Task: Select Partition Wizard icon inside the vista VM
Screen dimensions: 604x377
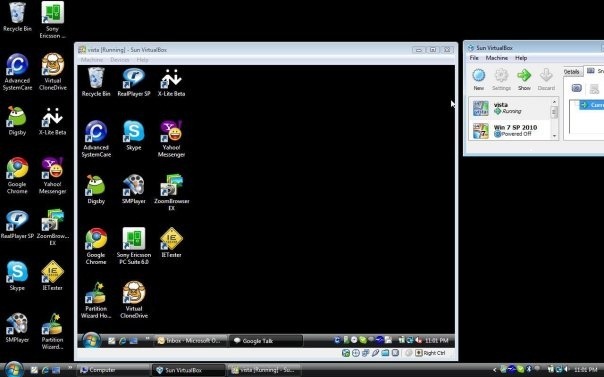Action: click(x=96, y=300)
